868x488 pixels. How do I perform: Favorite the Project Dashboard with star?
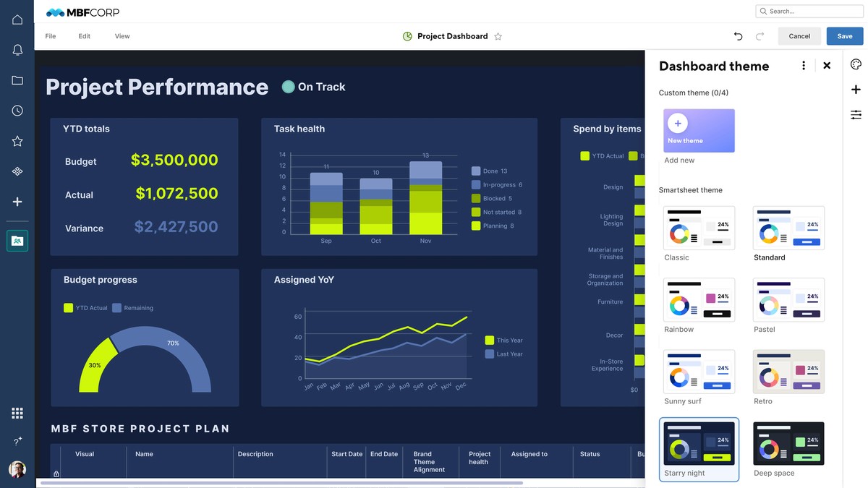point(498,36)
